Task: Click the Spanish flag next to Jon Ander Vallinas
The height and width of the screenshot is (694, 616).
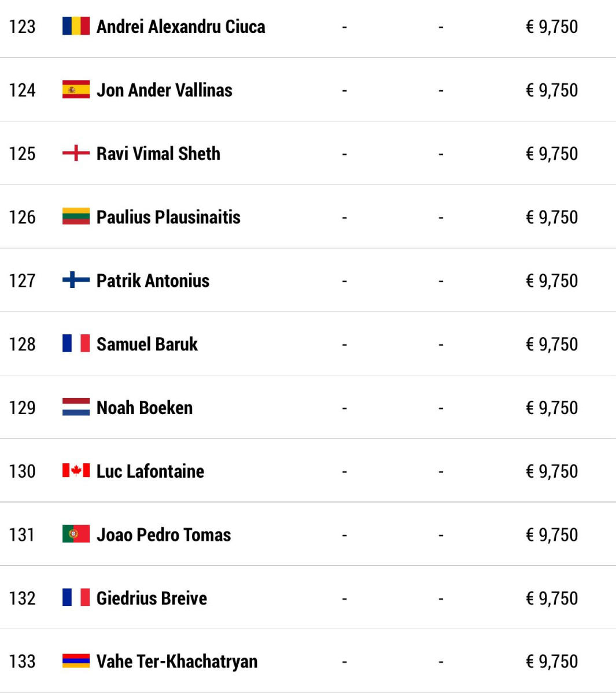Action: point(76,90)
